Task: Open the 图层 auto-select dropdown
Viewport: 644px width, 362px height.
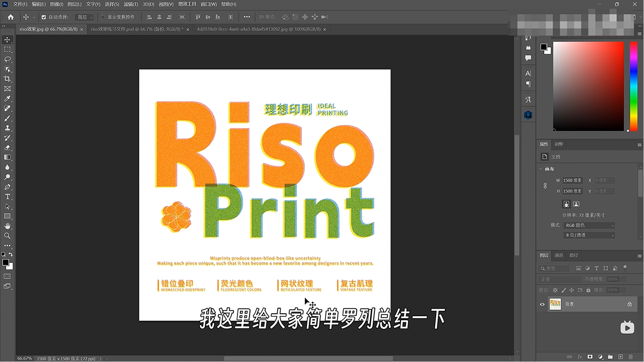Action: coord(85,17)
